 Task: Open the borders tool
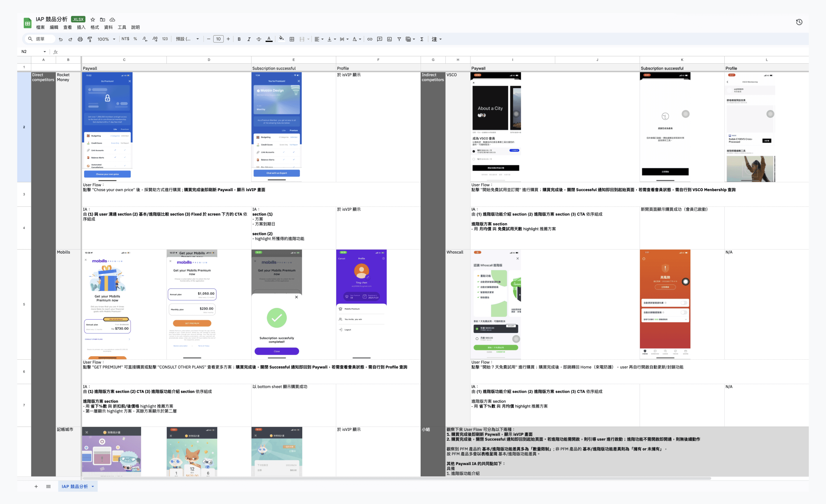tap(292, 39)
